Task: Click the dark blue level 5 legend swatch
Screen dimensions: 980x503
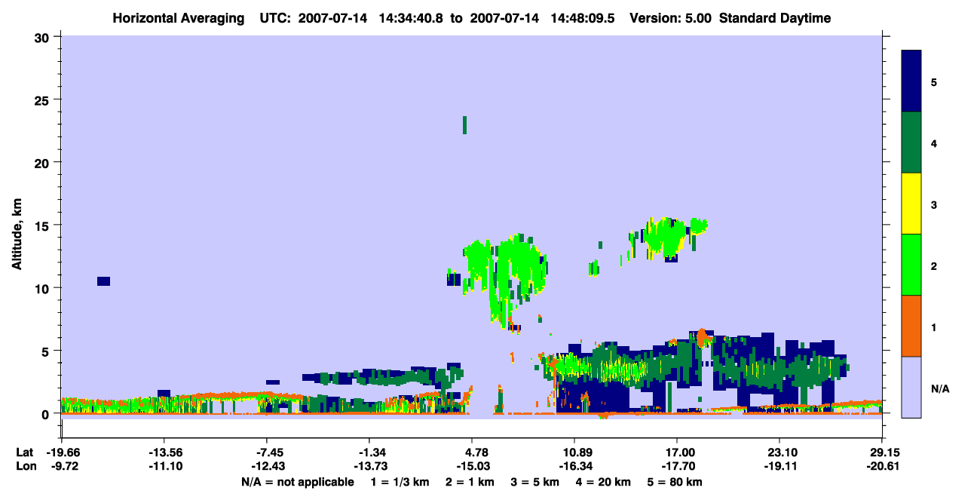Action: (912, 81)
